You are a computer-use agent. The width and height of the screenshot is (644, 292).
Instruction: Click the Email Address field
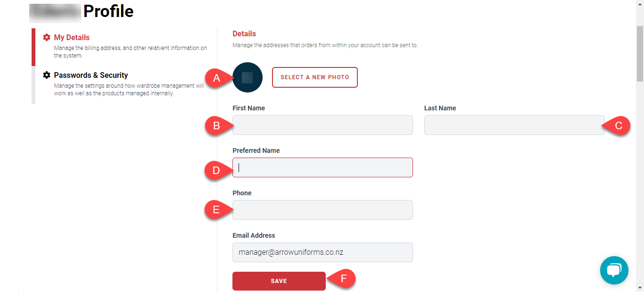click(x=322, y=252)
